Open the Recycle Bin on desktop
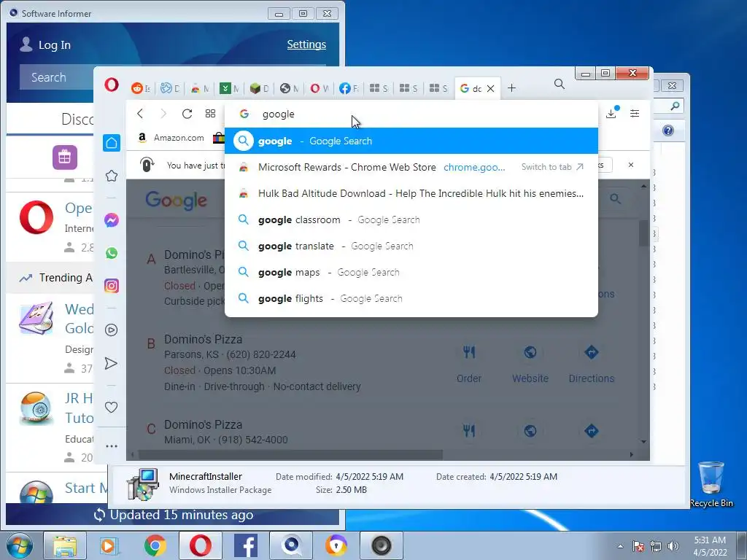This screenshot has height=560, width=747. click(711, 484)
